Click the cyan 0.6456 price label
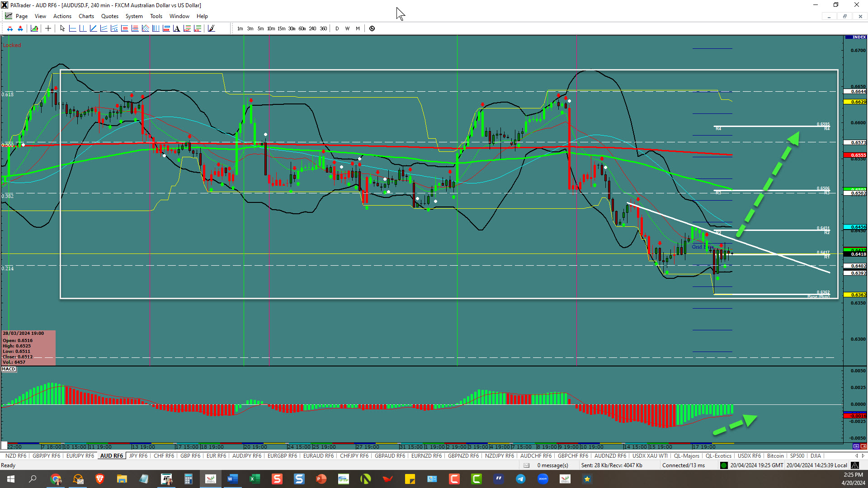868x488 pixels. click(855, 227)
